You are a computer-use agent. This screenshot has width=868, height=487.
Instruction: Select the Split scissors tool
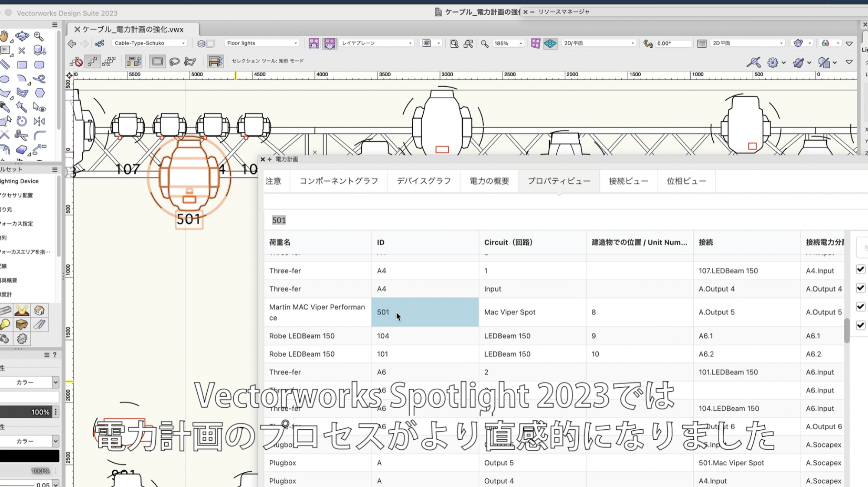coord(21,136)
